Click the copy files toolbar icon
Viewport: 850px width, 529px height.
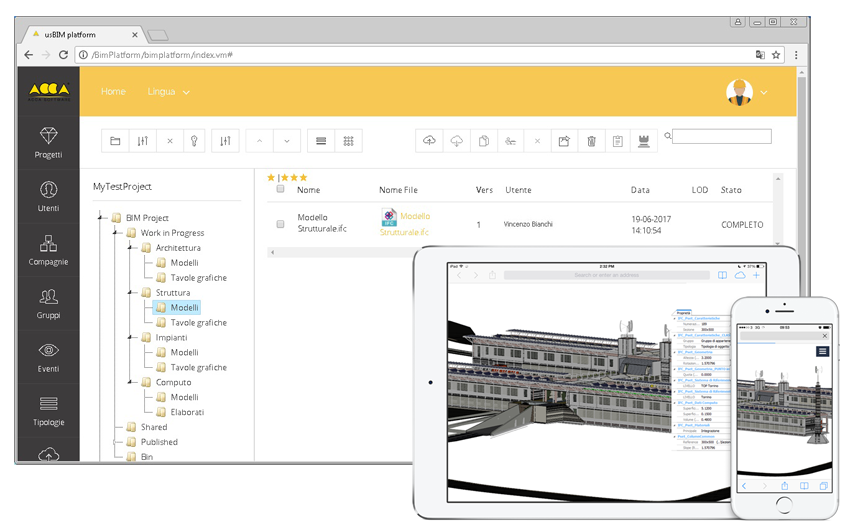point(484,141)
